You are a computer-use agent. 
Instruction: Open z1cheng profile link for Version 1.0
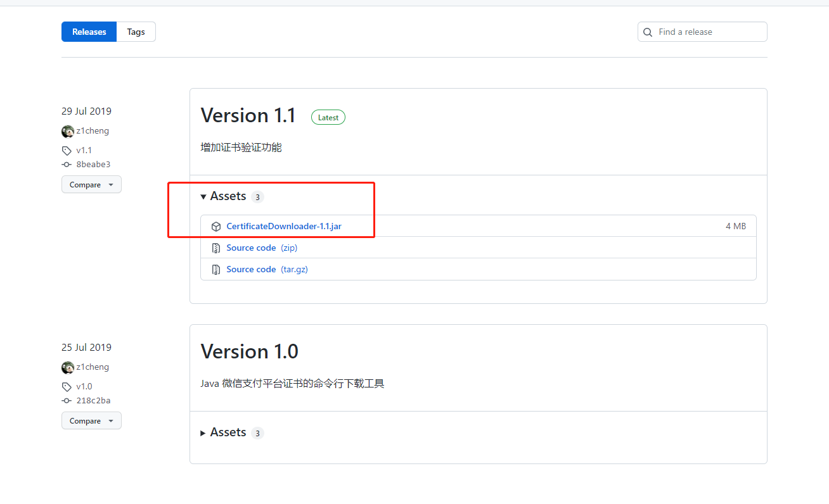[x=93, y=367]
